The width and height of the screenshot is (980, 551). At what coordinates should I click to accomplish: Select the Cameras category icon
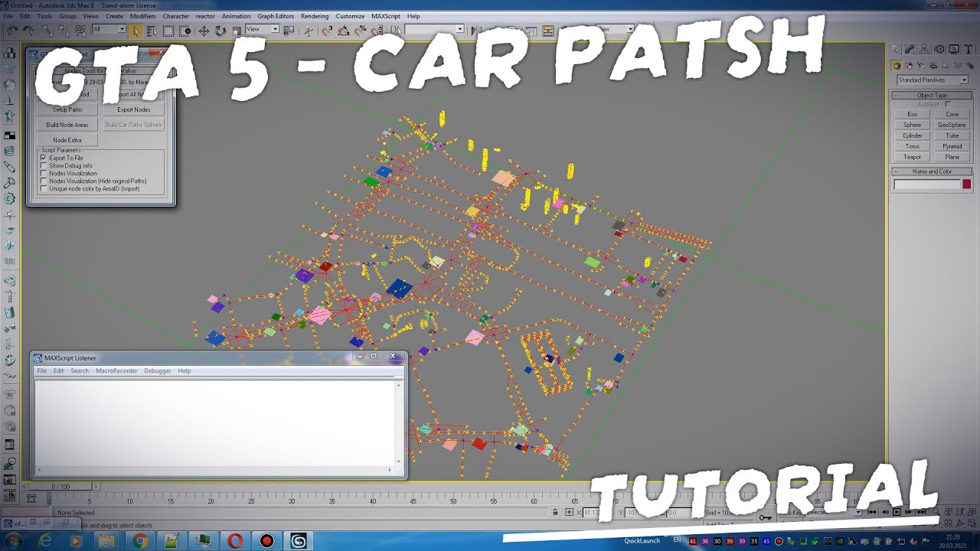pyautogui.click(x=933, y=66)
